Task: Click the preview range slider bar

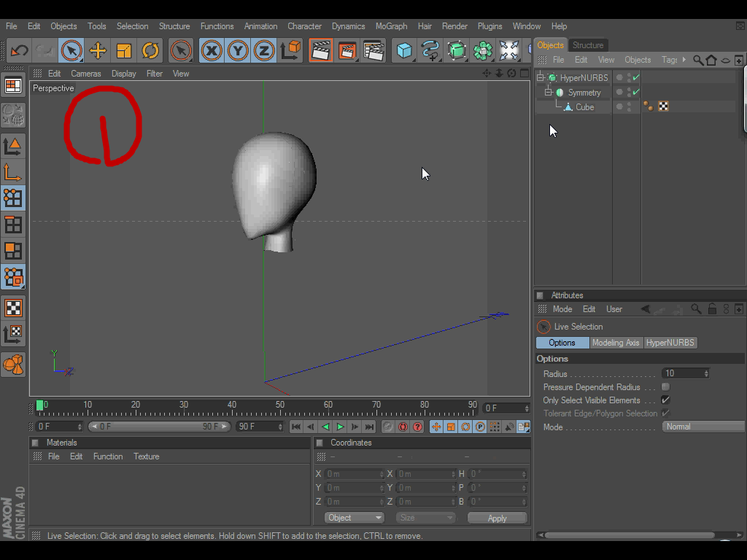Action: click(159, 427)
